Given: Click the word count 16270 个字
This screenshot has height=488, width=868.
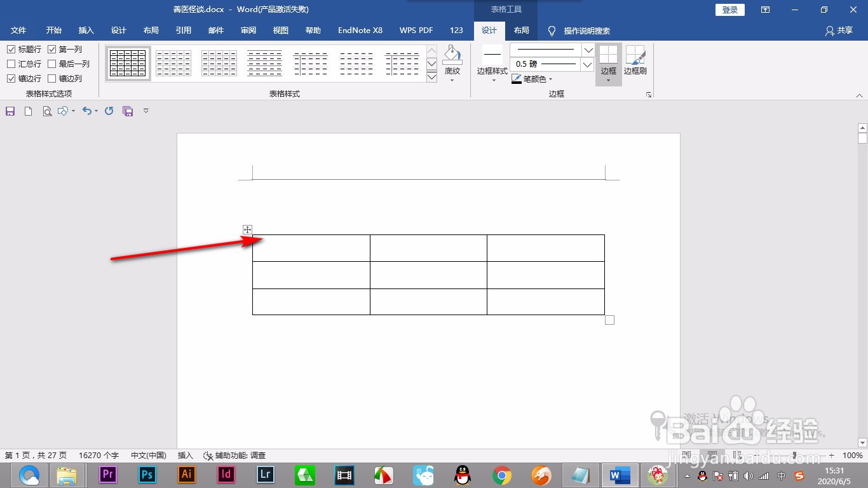Looking at the screenshot, I should pos(98,456).
